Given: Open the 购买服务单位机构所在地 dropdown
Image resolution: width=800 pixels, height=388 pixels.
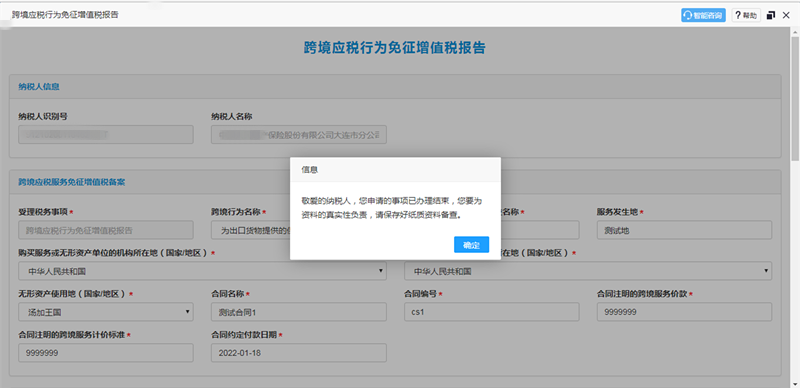Looking at the screenshot, I should [x=202, y=271].
